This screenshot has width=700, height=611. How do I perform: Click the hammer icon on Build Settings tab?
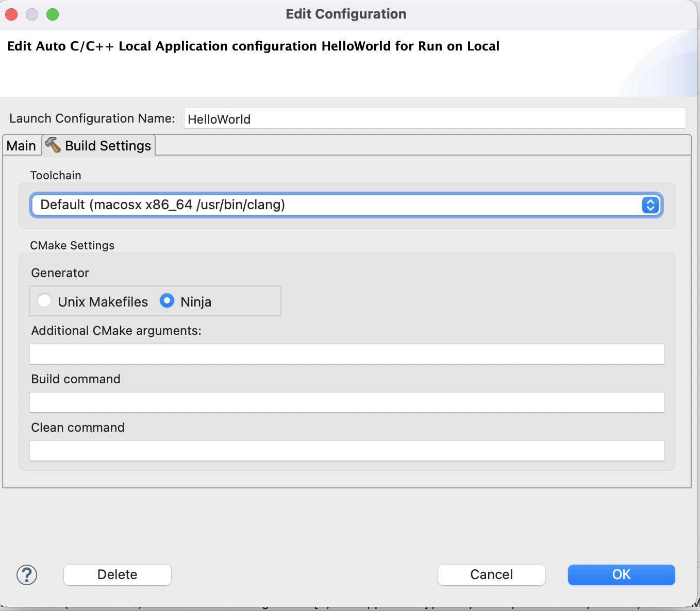click(x=53, y=145)
